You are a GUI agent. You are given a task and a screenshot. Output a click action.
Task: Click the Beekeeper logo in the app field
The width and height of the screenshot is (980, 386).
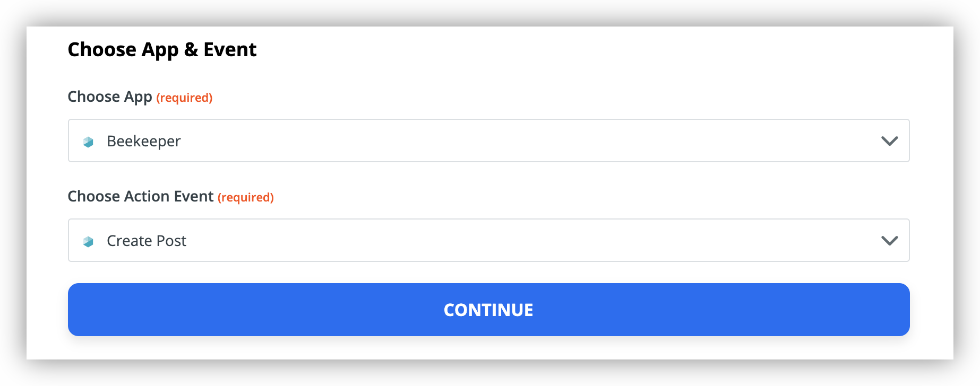point(88,142)
